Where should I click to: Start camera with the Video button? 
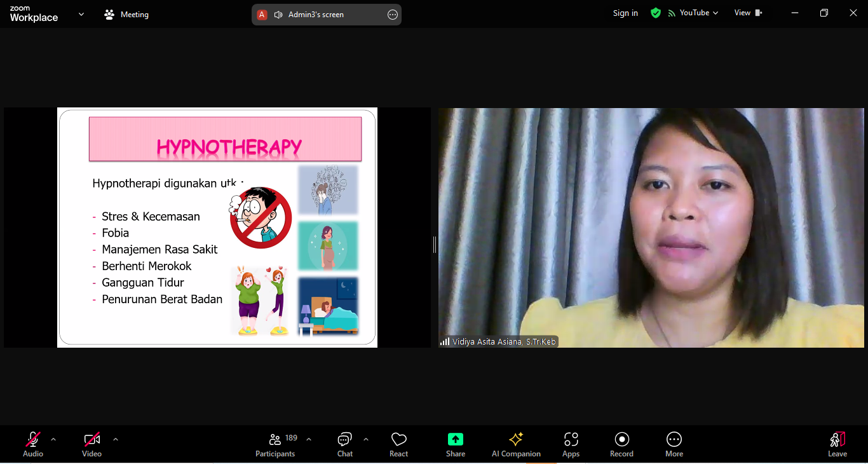pyautogui.click(x=92, y=444)
